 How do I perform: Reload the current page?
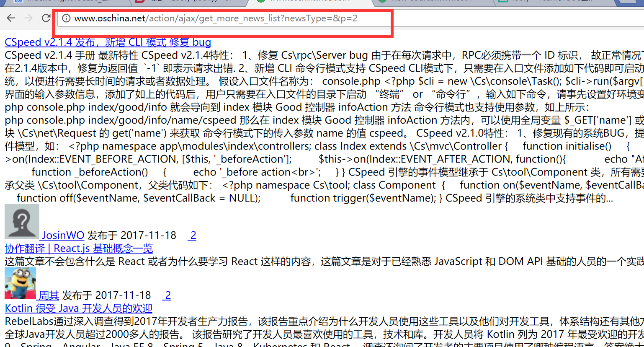coord(46,18)
